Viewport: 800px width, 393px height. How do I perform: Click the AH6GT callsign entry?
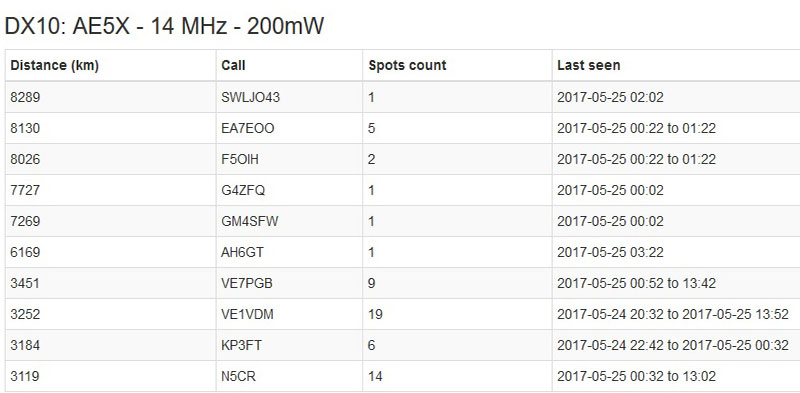(x=242, y=252)
